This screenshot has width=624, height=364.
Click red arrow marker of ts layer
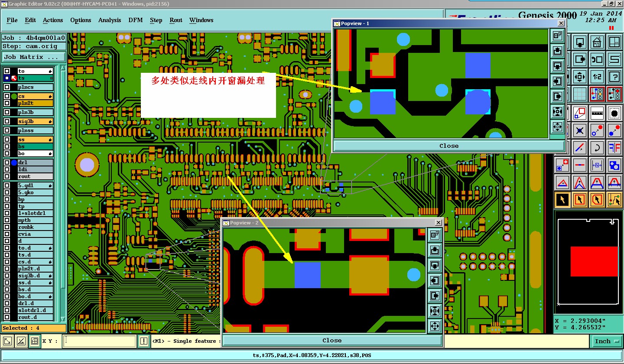14,78
